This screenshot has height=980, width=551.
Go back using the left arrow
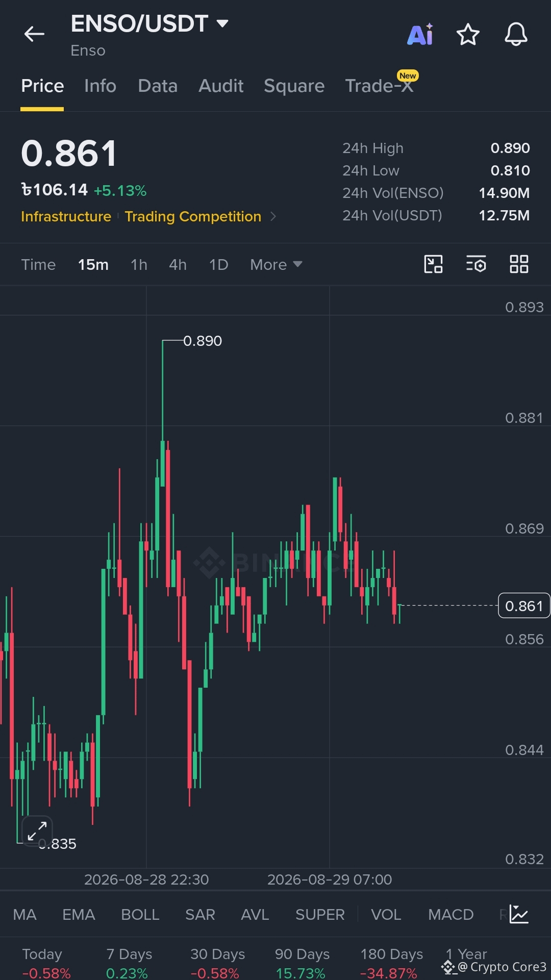(34, 34)
